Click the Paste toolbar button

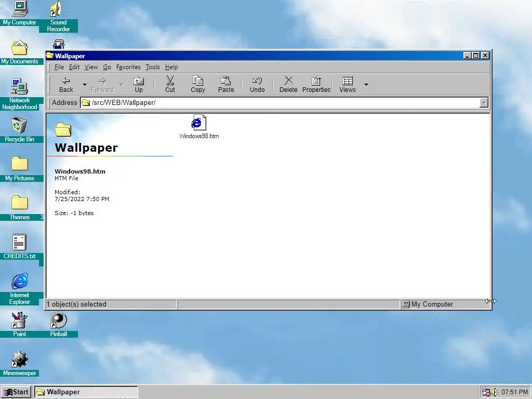point(226,85)
